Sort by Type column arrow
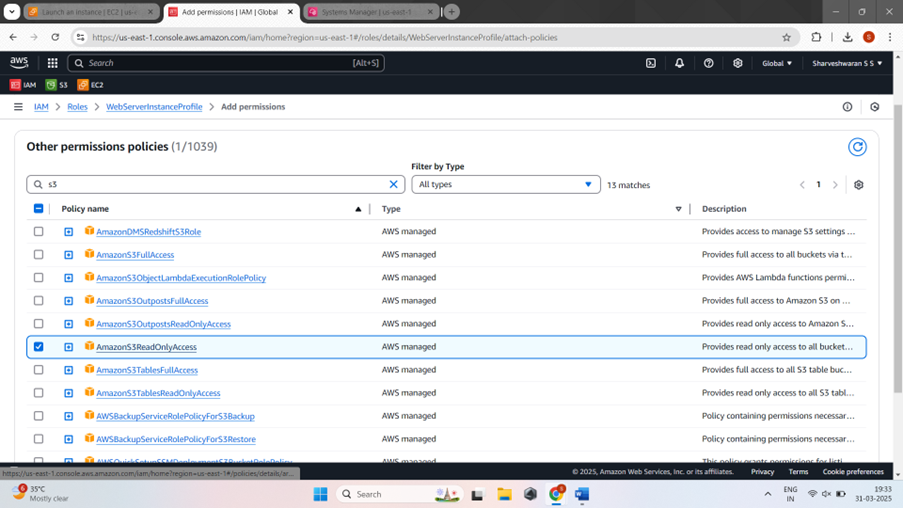The image size is (903, 508). coord(678,209)
